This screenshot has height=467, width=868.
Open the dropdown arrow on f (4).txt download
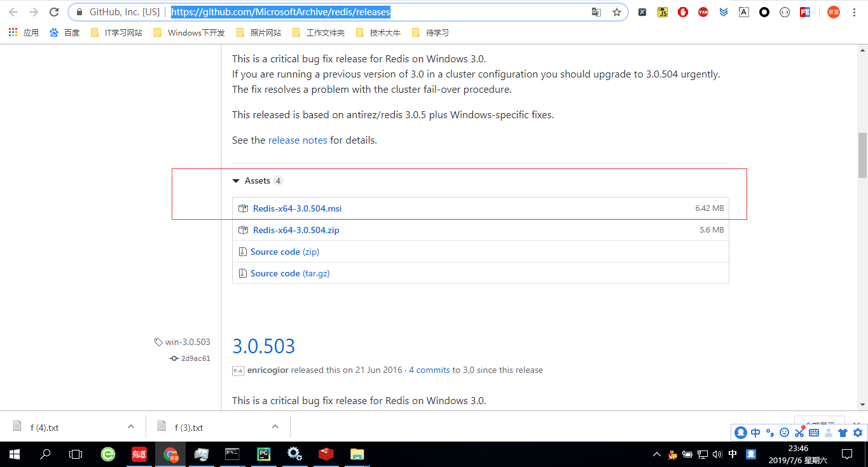(x=131, y=426)
